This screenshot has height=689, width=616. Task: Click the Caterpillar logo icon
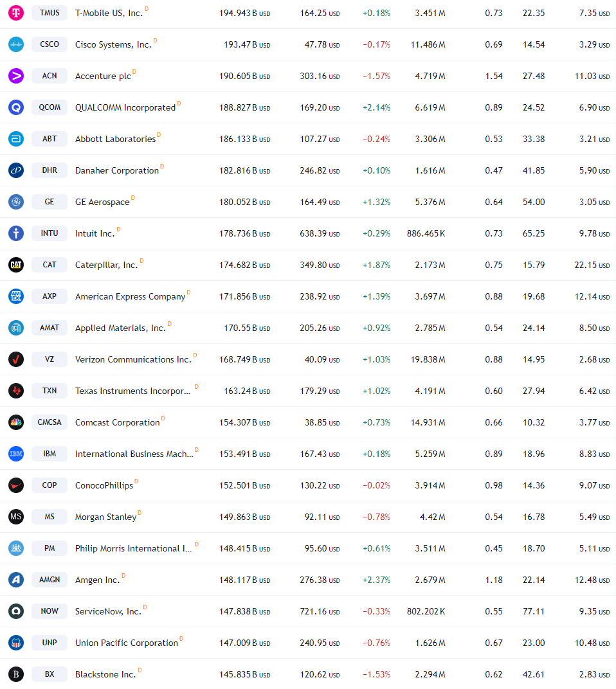(x=16, y=265)
